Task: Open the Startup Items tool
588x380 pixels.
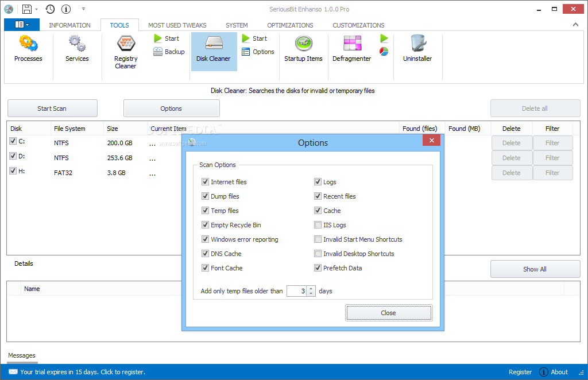Action: coord(303,49)
